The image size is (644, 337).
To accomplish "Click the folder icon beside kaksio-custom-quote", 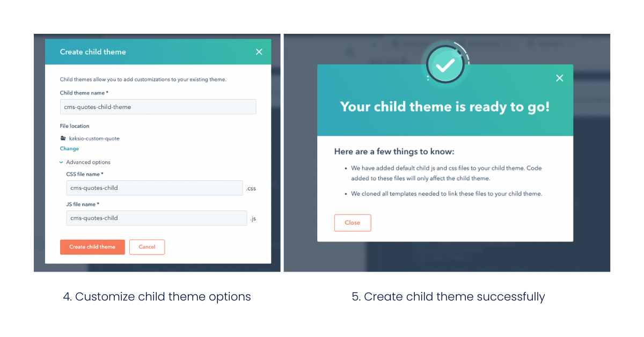I will pyautogui.click(x=63, y=138).
